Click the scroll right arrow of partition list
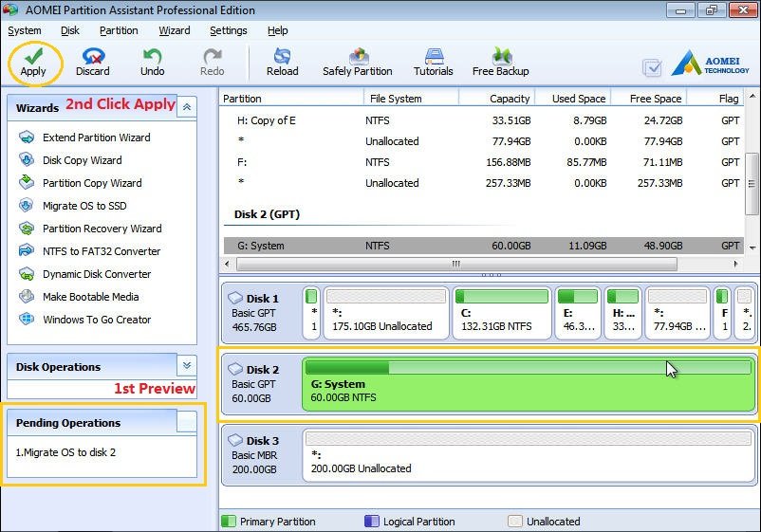 coord(735,264)
